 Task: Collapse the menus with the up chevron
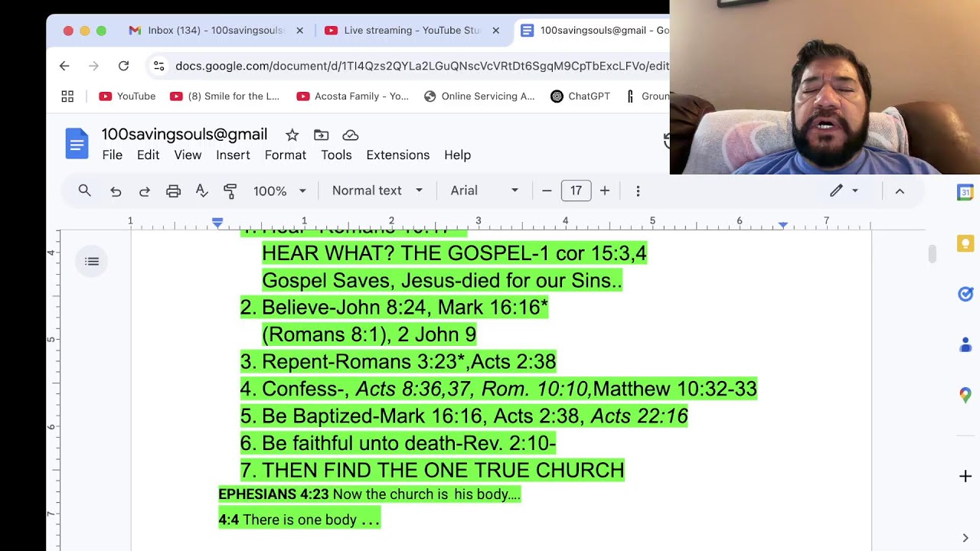[x=900, y=191]
